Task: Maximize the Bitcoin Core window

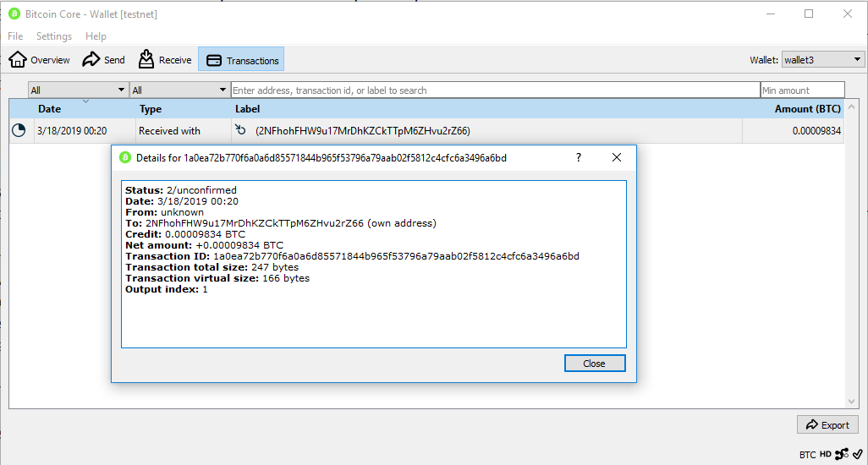Action: point(809,14)
